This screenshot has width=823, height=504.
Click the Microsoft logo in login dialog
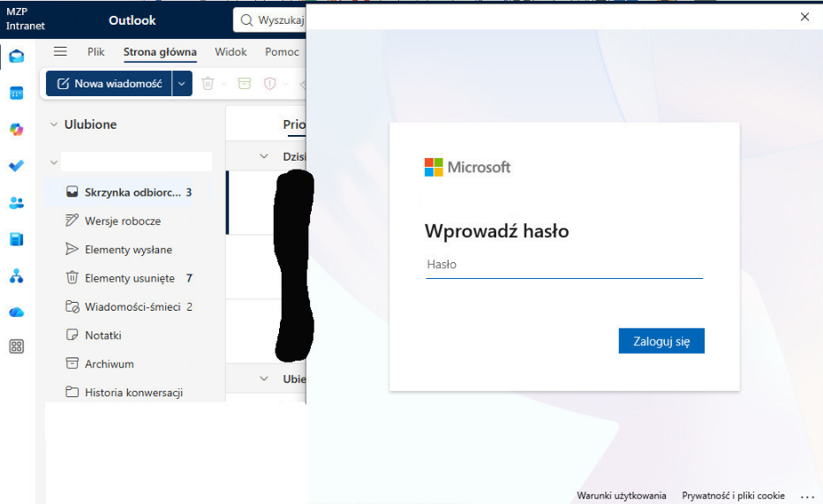click(467, 168)
